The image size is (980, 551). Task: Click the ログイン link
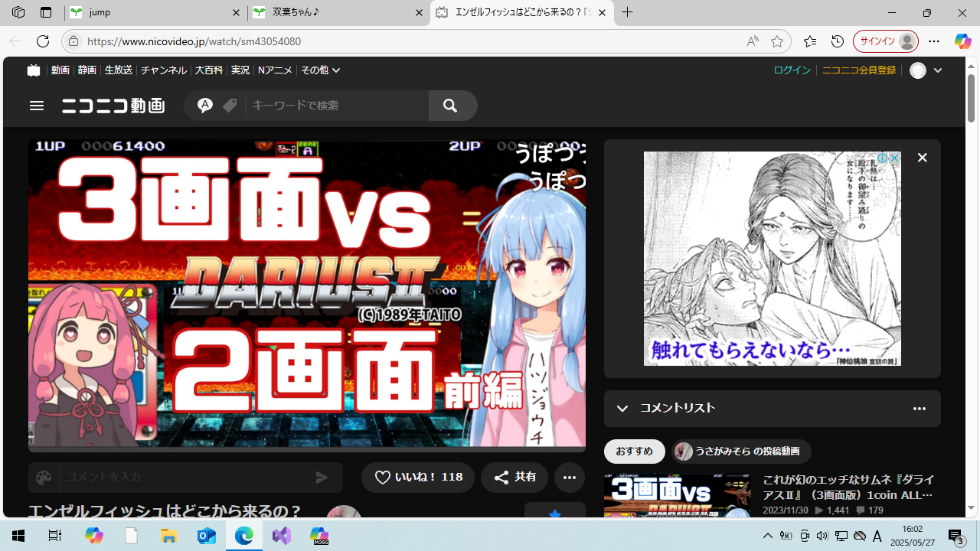[x=792, y=70]
